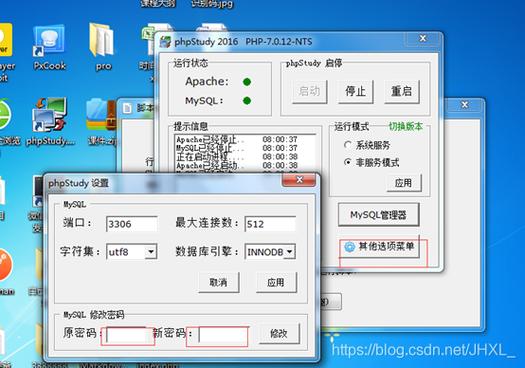Click the MySQL green status indicator

pyautogui.click(x=247, y=101)
